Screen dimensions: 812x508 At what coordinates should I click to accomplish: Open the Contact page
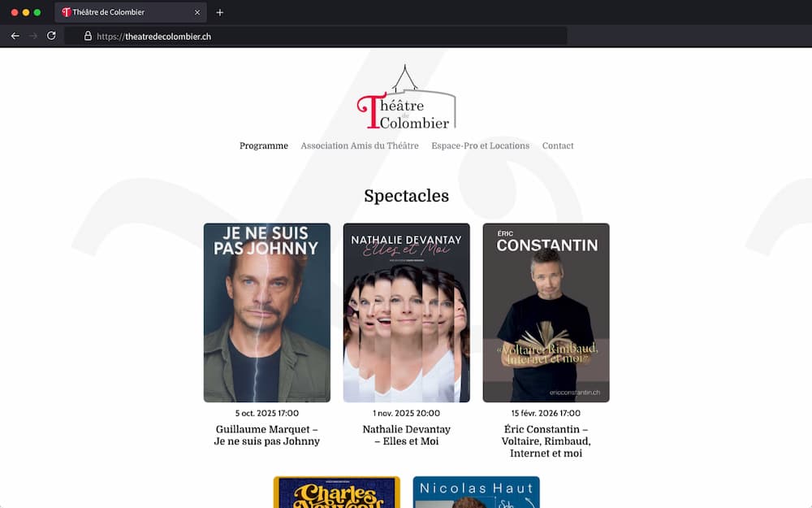point(558,145)
